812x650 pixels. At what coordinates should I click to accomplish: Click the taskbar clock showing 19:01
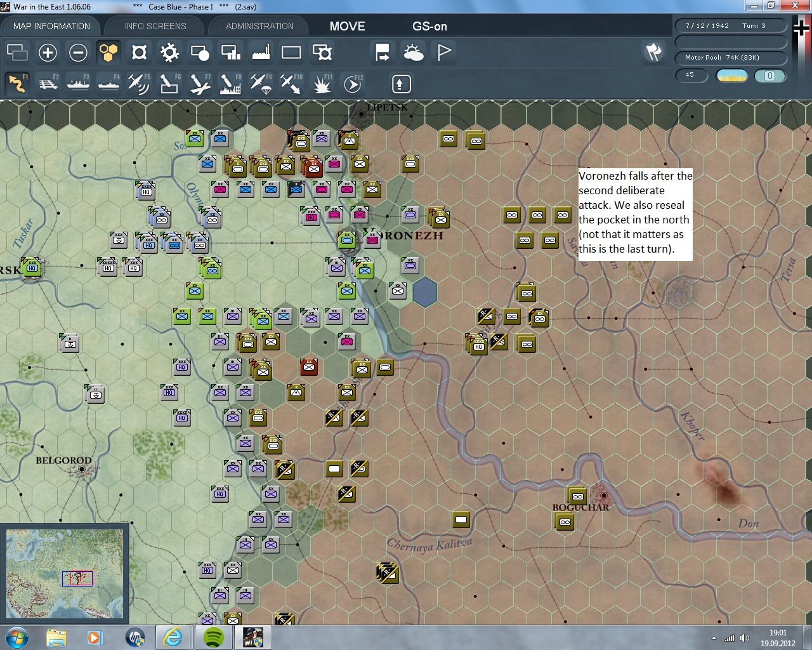tap(778, 638)
